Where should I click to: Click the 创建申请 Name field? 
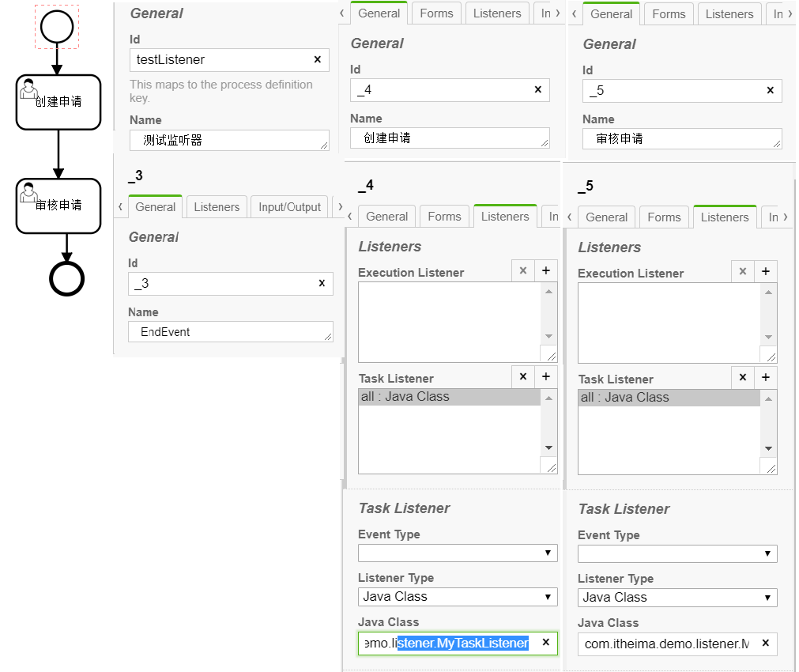[x=450, y=138]
